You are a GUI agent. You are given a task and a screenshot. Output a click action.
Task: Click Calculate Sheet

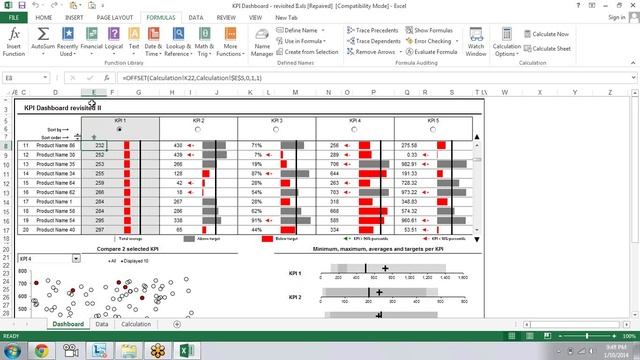pyautogui.click(x=547, y=49)
